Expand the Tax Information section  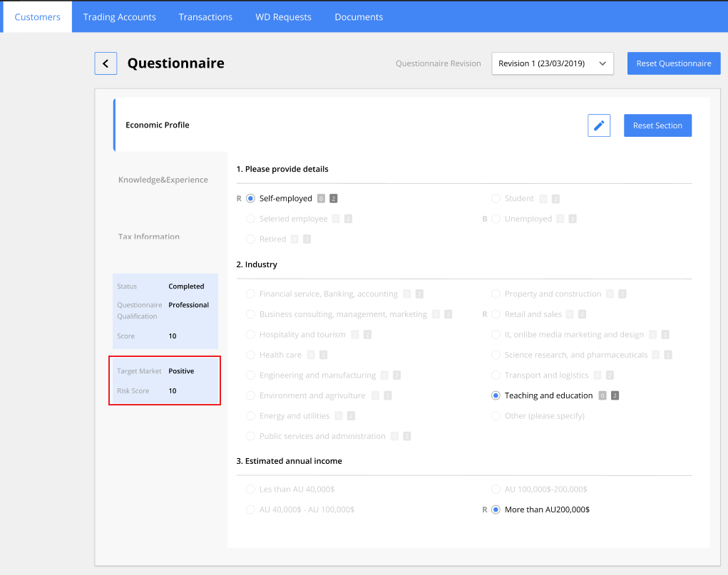(148, 237)
